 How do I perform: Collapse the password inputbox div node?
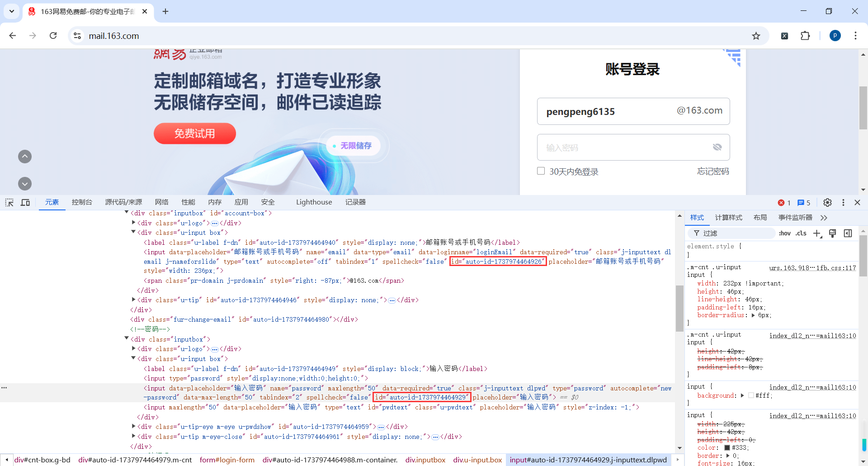pos(127,339)
